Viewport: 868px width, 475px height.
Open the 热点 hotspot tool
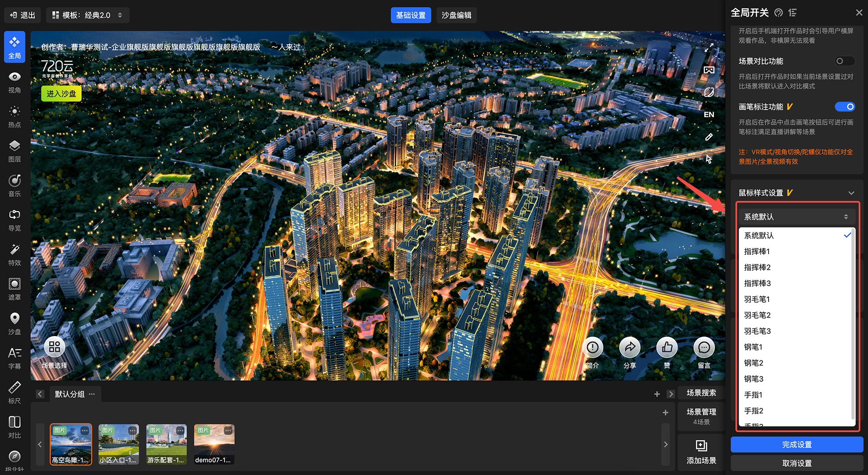click(14, 116)
